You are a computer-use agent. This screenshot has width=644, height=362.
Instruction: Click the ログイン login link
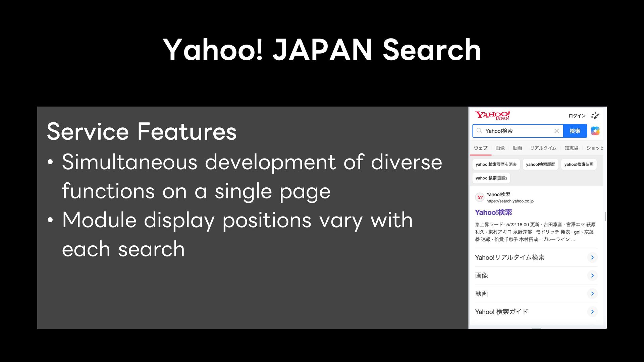point(577,116)
